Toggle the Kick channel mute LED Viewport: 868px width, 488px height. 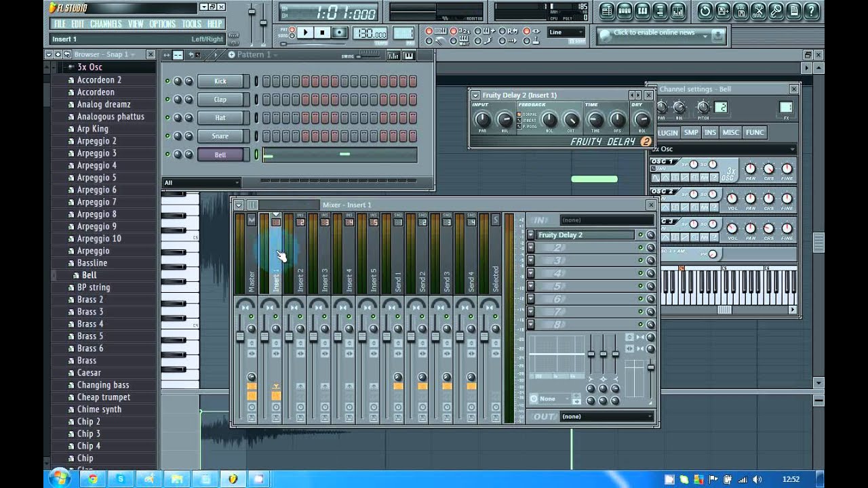point(167,81)
